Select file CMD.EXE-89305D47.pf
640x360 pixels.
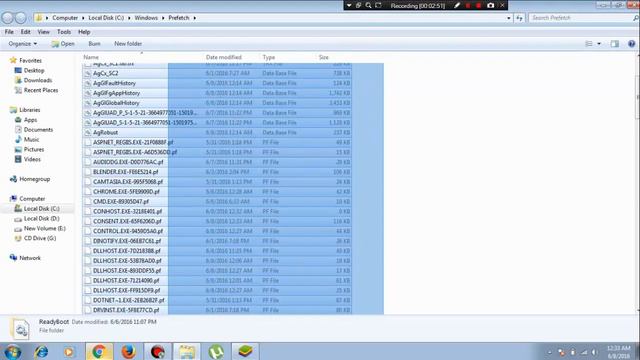coord(121,201)
